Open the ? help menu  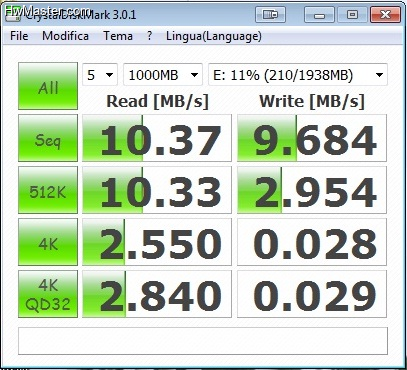click(149, 36)
